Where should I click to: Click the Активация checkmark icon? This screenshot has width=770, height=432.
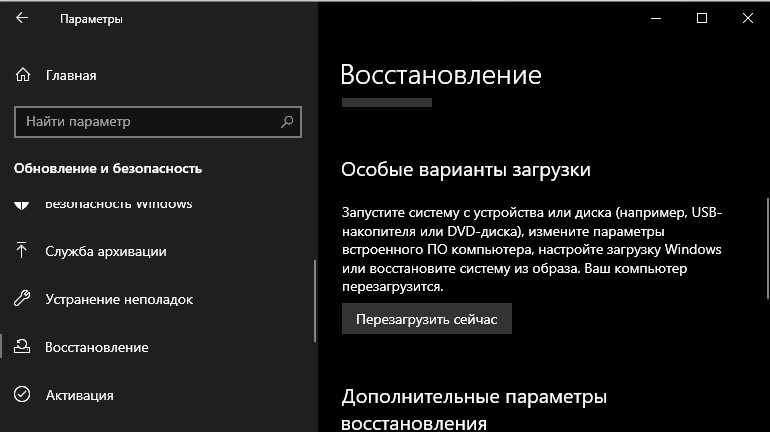(x=22, y=394)
